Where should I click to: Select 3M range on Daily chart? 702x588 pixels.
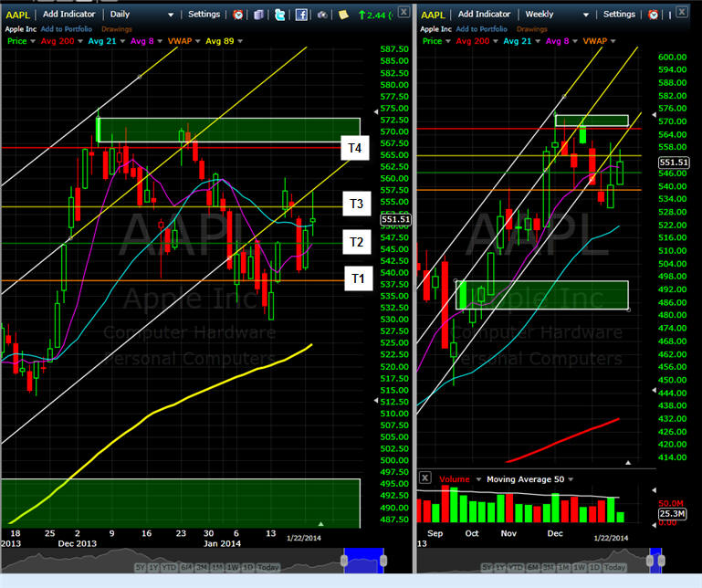point(202,567)
